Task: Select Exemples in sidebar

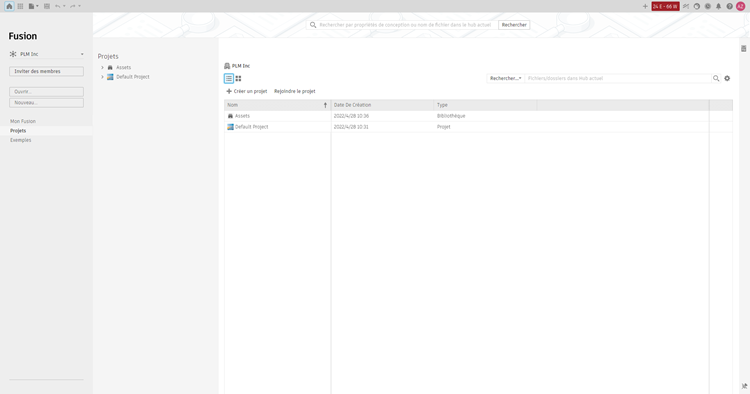Action: 21,140
